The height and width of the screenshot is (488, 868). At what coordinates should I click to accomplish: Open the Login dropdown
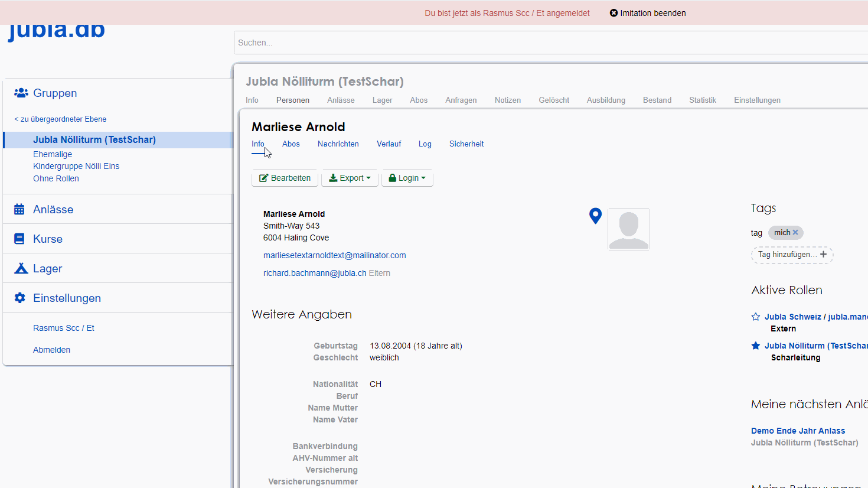point(407,178)
